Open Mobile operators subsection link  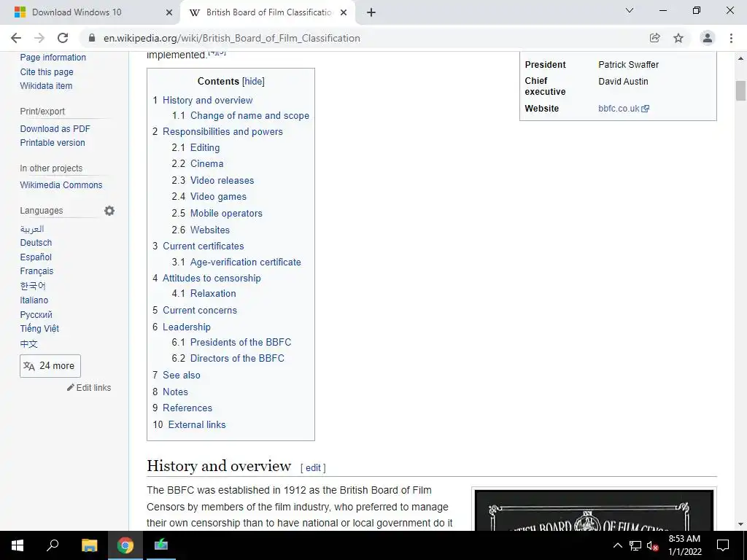[226, 214]
